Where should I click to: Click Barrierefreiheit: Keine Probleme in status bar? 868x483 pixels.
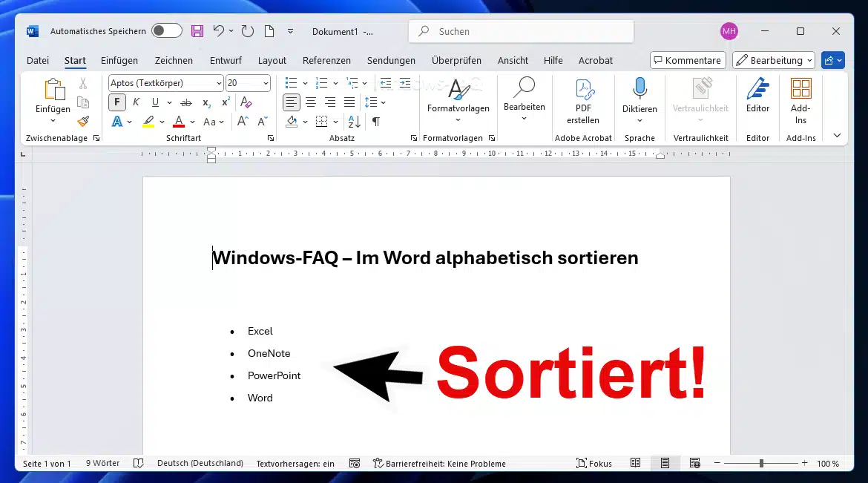point(439,464)
